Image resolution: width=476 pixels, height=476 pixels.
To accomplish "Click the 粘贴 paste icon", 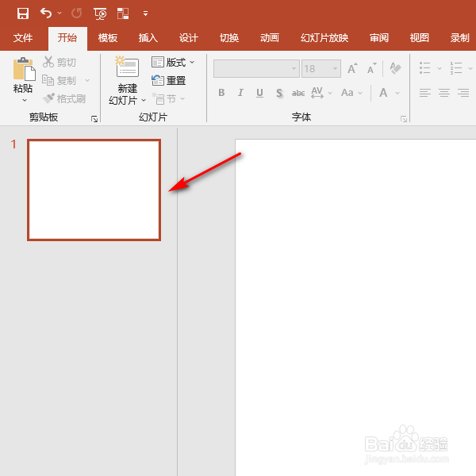I will 24,69.
